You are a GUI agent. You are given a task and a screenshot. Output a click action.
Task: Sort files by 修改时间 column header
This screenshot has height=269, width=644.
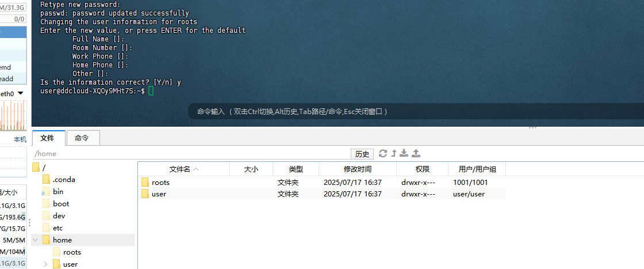click(x=358, y=169)
